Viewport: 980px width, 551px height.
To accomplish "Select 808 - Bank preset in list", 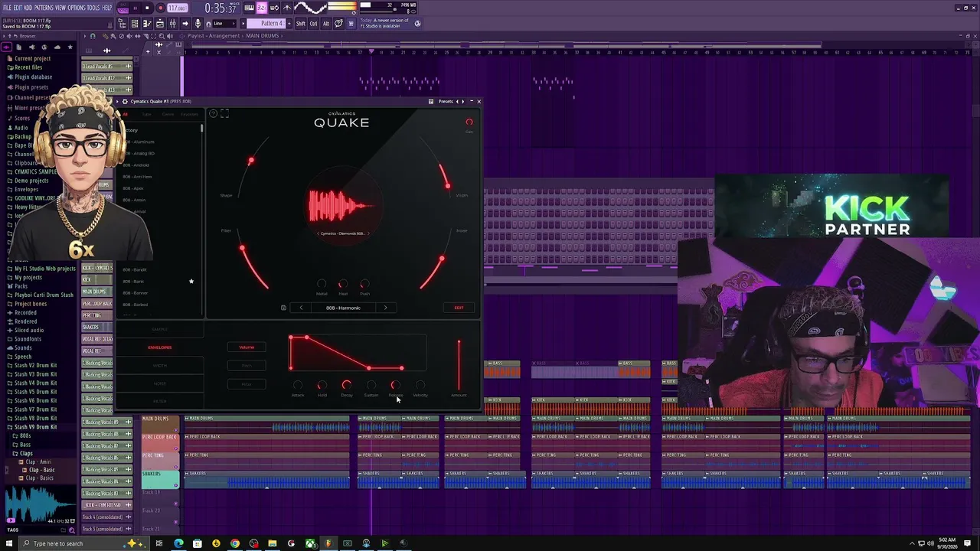I will click(x=133, y=282).
